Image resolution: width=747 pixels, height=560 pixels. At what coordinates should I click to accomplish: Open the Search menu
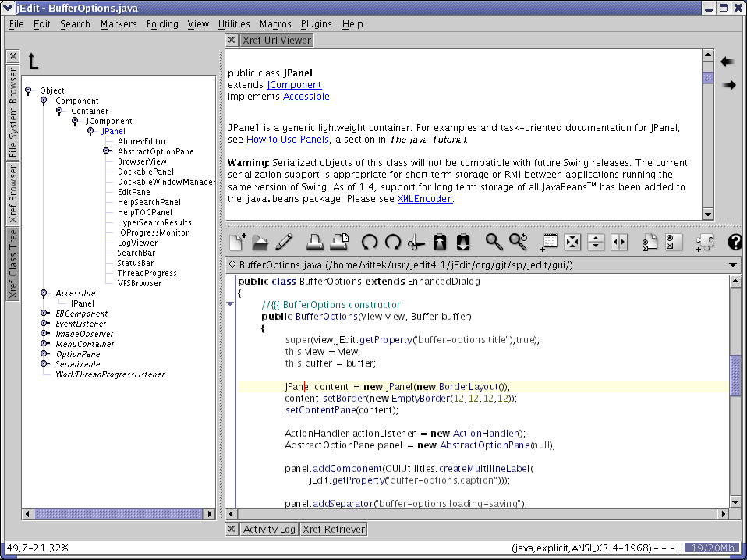(x=75, y=24)
